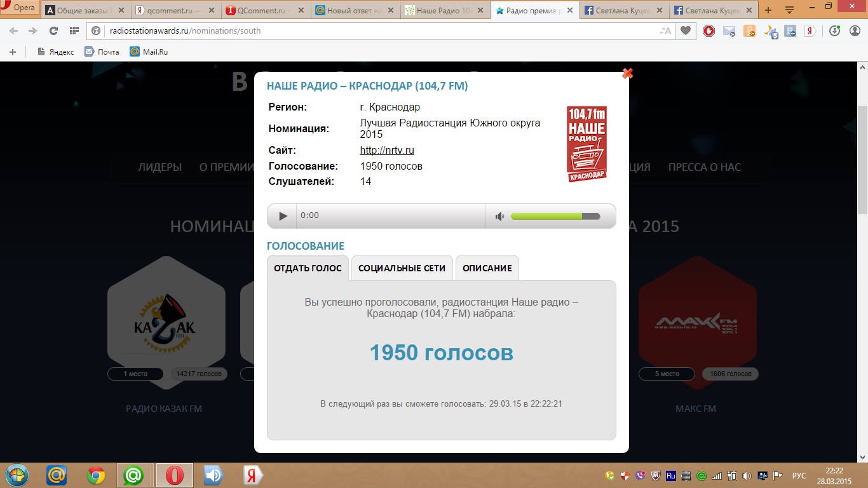The width and height of the screenshot is (868, 488).
Task: Go back to previous page
Action: click(x=13, y=31)
